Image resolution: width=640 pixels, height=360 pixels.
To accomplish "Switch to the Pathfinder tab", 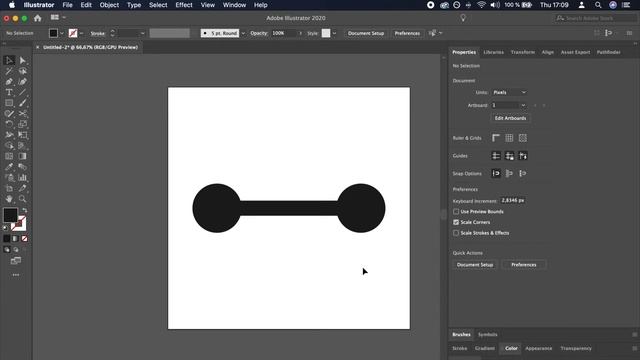I will pos(608,52).
